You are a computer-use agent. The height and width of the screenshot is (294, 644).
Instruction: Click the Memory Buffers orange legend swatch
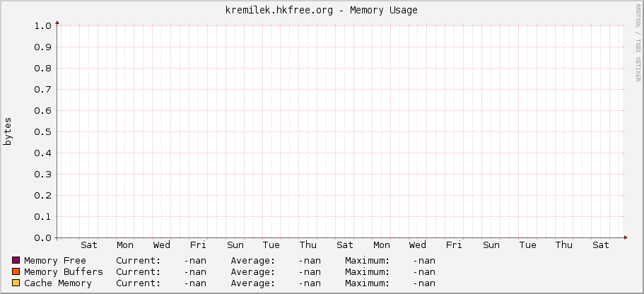click(x=16, y=272)
